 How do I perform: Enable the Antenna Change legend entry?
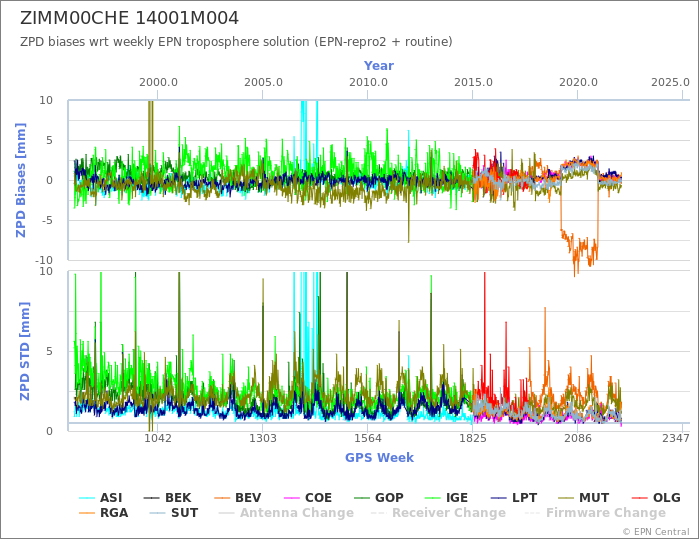coord(286,513)
